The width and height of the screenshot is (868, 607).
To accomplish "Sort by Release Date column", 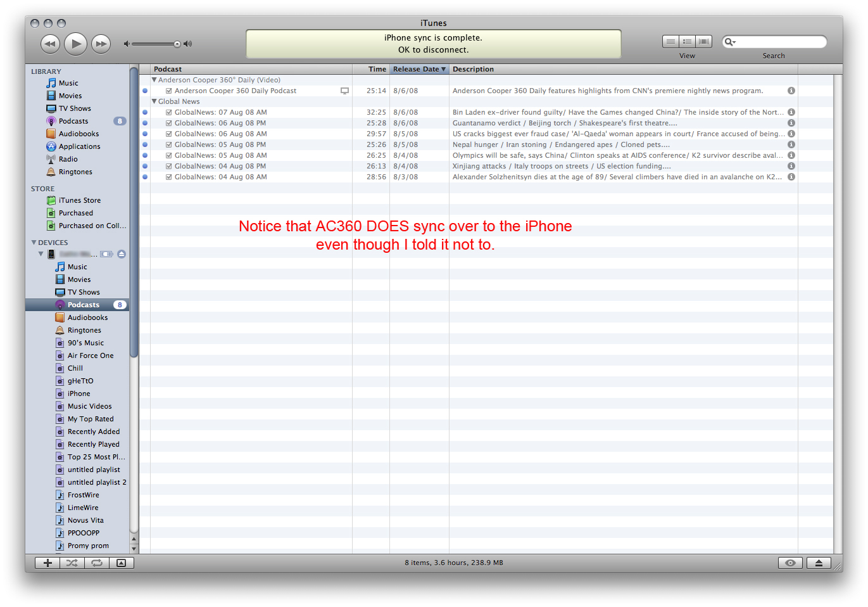I will [419, 69].
